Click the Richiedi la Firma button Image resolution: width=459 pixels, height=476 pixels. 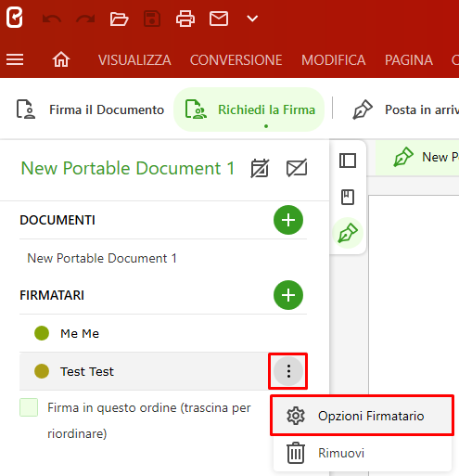click(249, 109)
